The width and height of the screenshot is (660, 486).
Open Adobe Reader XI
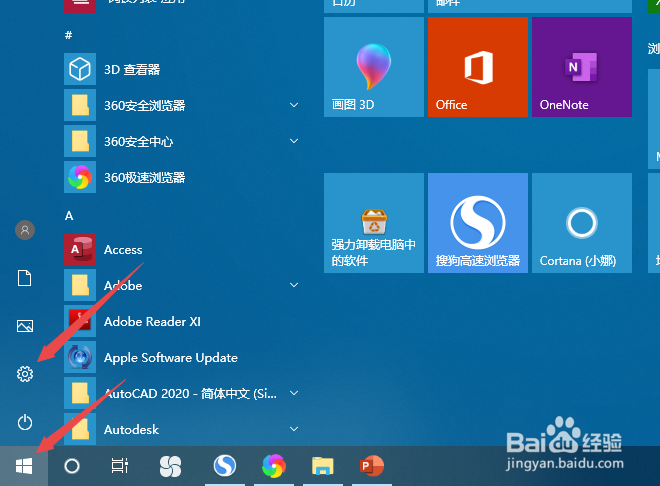point(183,321)
